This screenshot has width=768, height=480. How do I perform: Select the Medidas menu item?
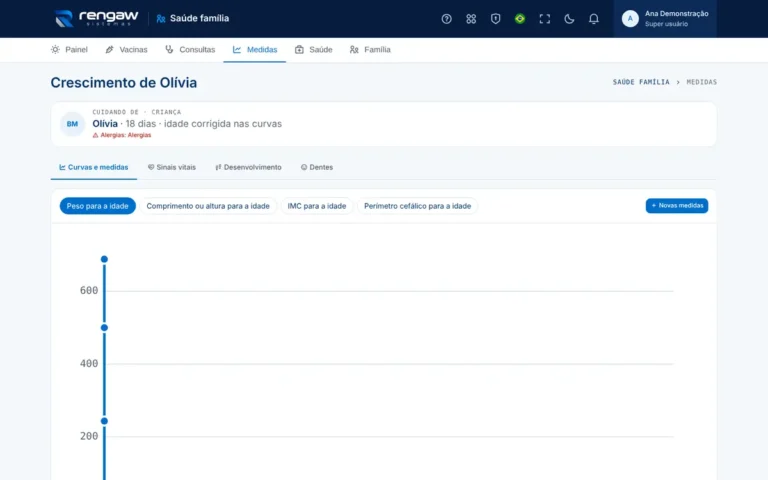coord(255,49)
